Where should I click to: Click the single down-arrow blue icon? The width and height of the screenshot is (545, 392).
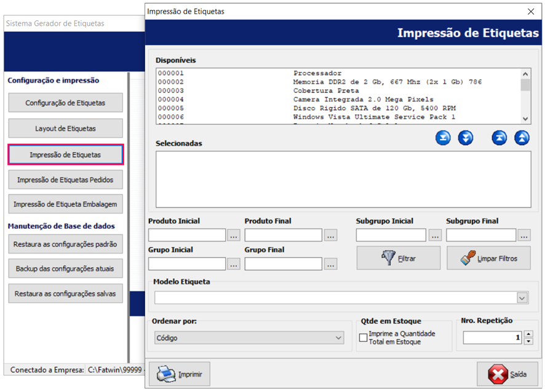tap(443, 138)
